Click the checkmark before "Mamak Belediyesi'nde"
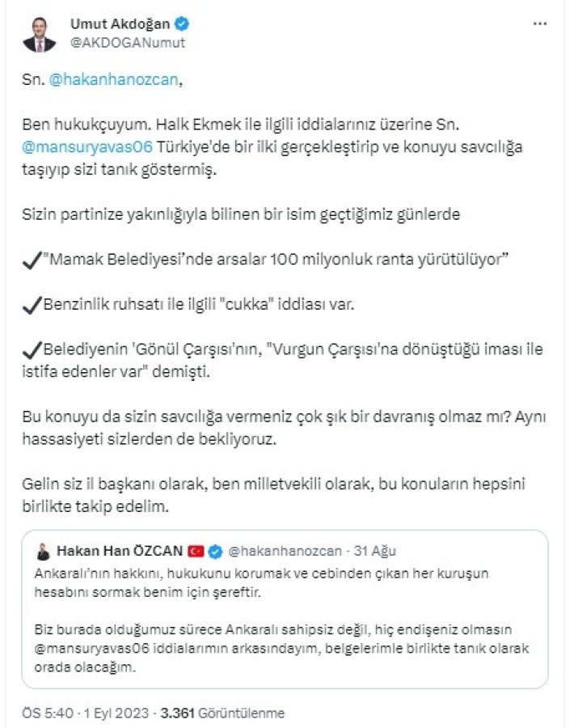 (x=34, y=262)
